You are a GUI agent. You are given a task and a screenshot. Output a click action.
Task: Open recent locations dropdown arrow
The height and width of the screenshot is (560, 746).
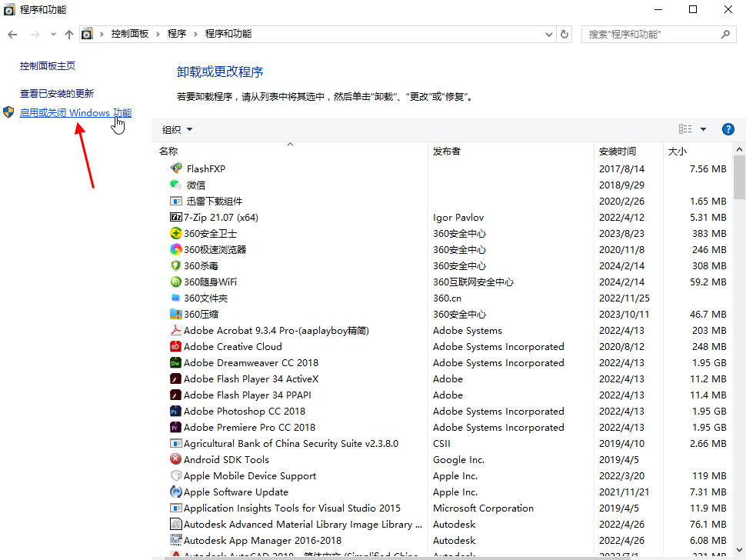[x=53, y=35]
